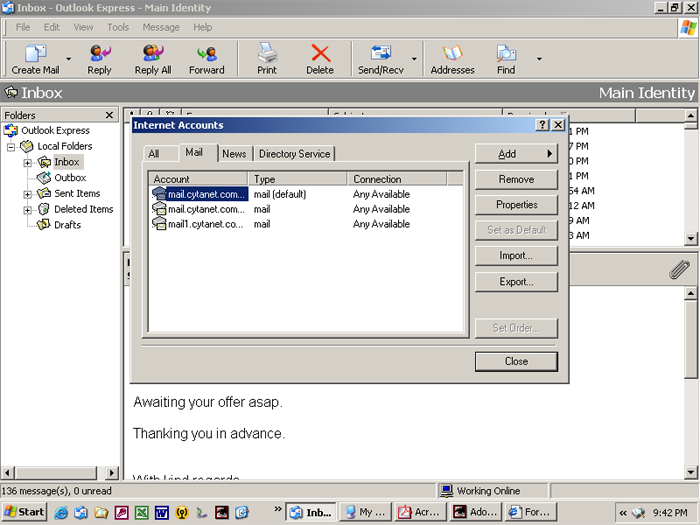Select the mail1.cytanet.co... account row
Viewport: 700px width, 525px height.
point(306,224)
